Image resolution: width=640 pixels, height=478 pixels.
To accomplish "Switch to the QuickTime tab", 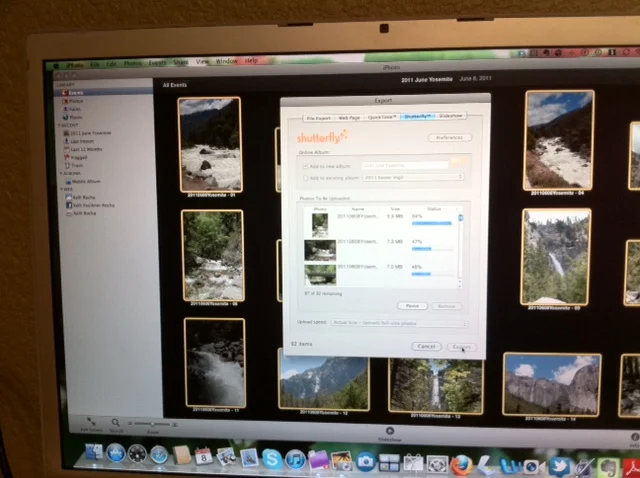I will [x=382, y=117].
